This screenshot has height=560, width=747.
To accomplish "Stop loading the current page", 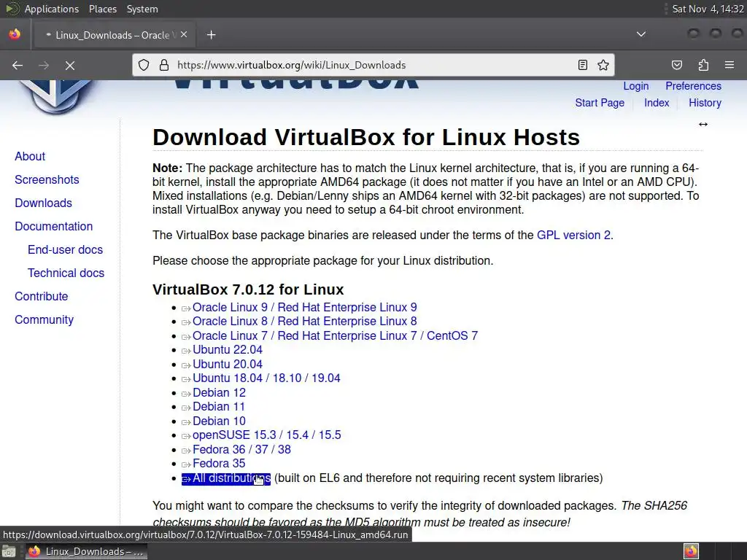I will 70,65.
